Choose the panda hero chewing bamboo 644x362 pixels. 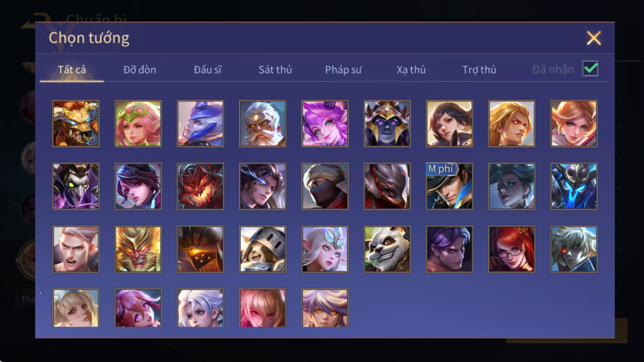(387, 249)
